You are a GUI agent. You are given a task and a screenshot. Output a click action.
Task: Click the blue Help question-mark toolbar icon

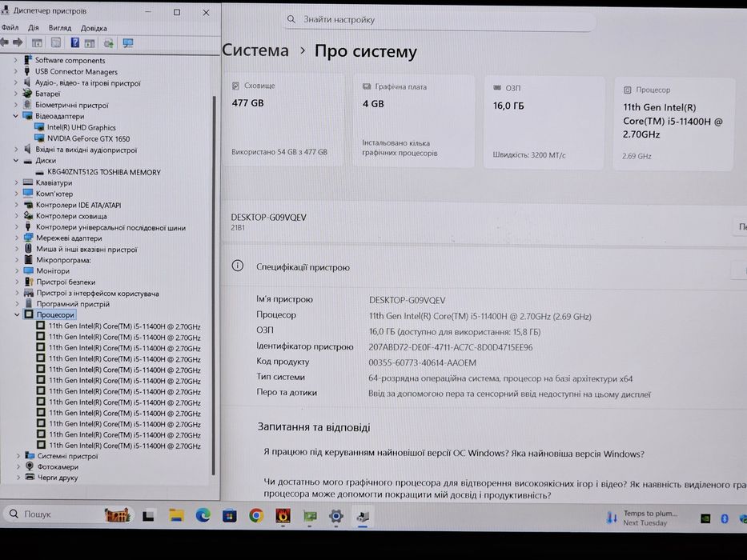(74, 43)
